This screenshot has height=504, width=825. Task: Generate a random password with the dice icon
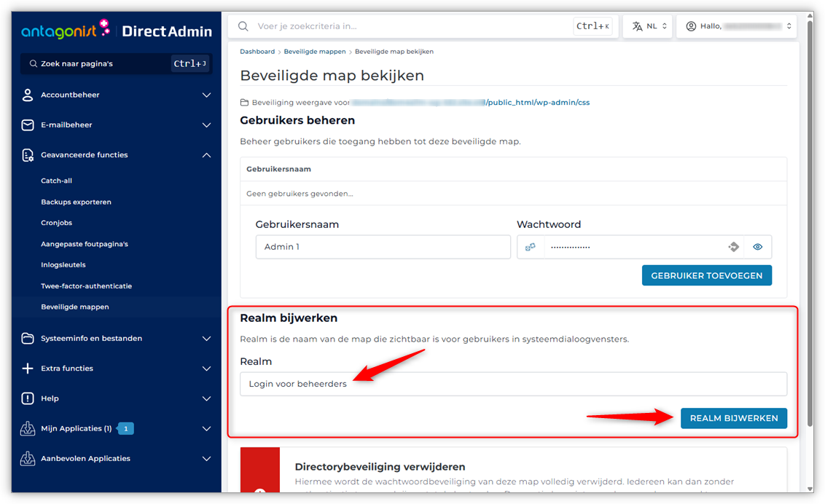[x=531, y=247]
